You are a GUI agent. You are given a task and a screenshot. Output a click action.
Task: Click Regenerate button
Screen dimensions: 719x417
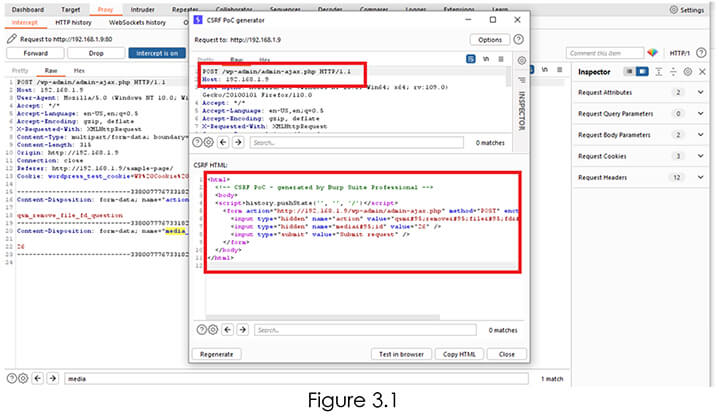[216, 354]
